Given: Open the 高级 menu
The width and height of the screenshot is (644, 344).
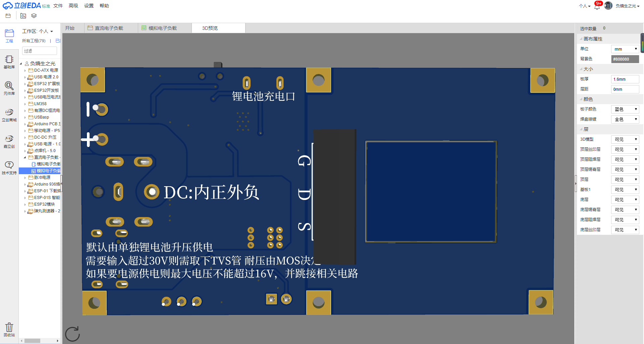Looking at the screenshot, I should [73, 6].
